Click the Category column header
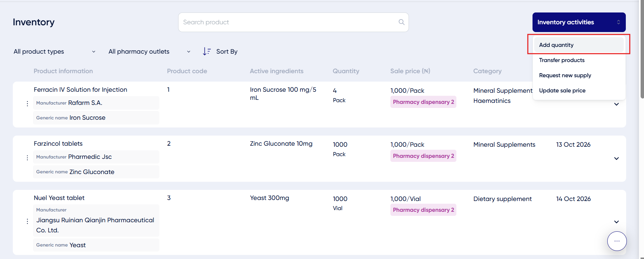The height and width of the screenshot is (259, 644). click(x=487, y=71)
